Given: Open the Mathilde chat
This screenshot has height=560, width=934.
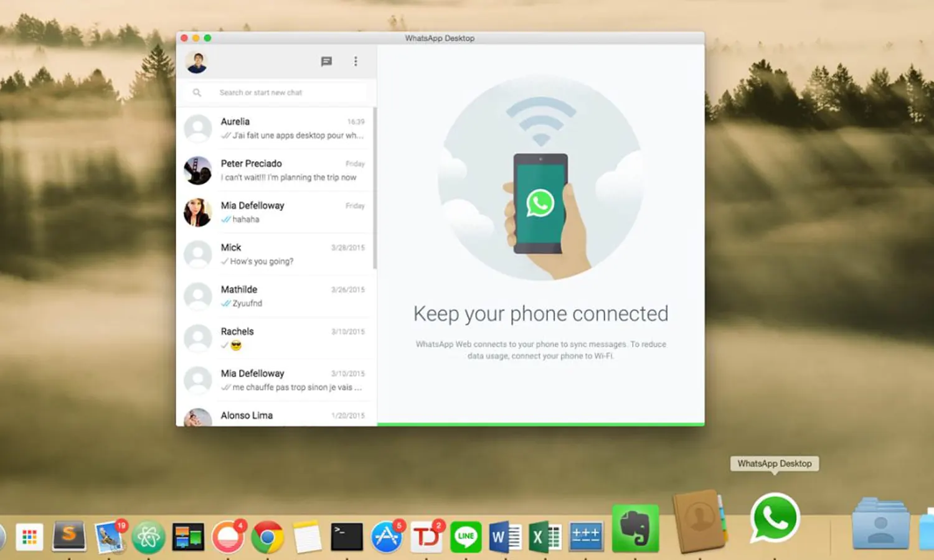Looking at the screenshot, I should coord(277,296).
